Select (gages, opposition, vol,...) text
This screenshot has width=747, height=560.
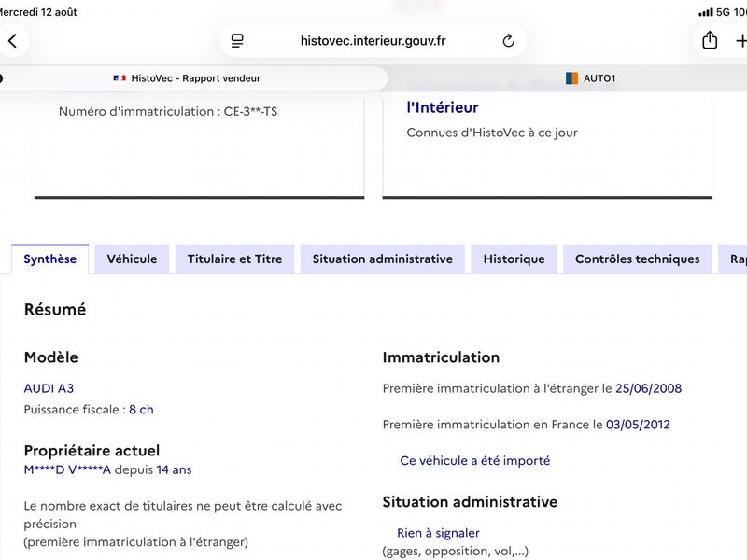click(456, 552)
